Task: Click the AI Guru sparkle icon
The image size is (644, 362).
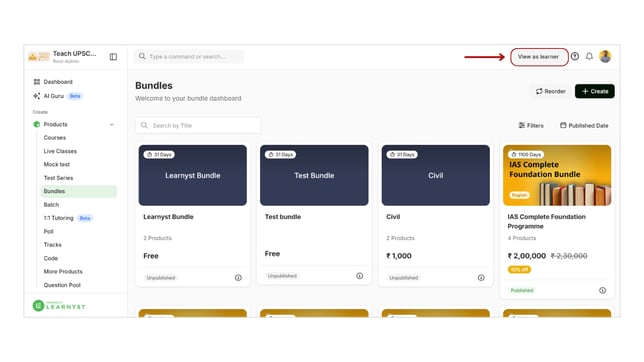Action: point(37,96)
